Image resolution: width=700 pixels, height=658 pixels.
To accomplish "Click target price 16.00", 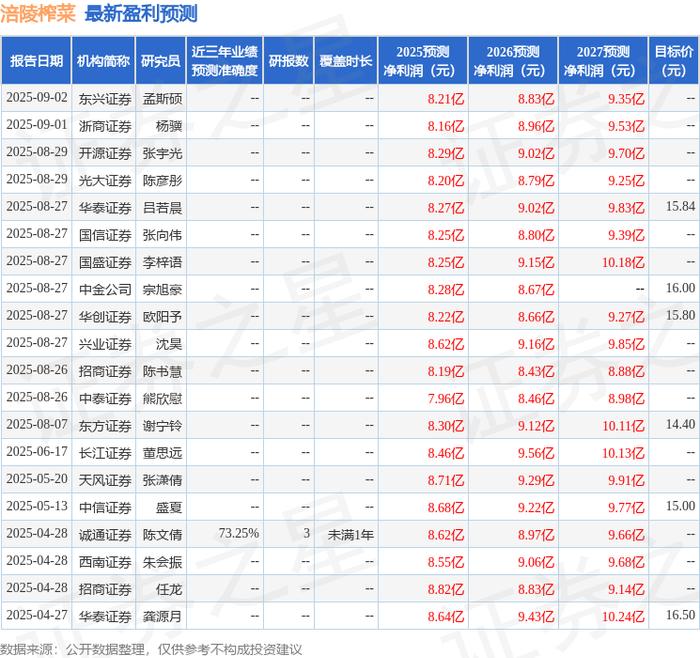I will [680, 288].
